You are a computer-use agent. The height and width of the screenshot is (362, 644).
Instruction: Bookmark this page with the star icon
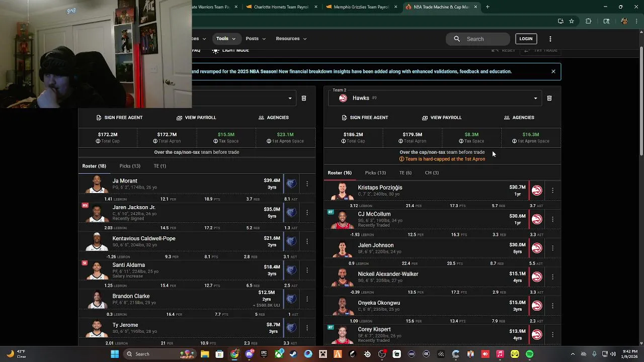tap(572, 21)
